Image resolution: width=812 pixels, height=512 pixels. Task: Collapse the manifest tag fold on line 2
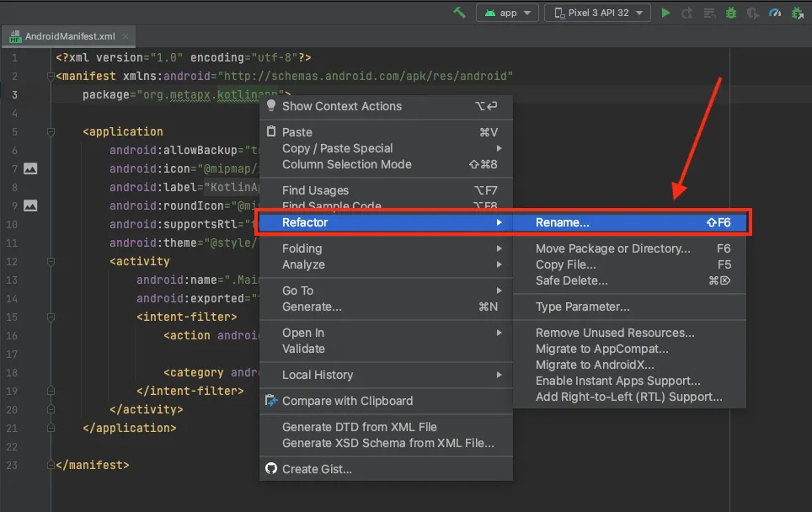(x=51, y=77)
